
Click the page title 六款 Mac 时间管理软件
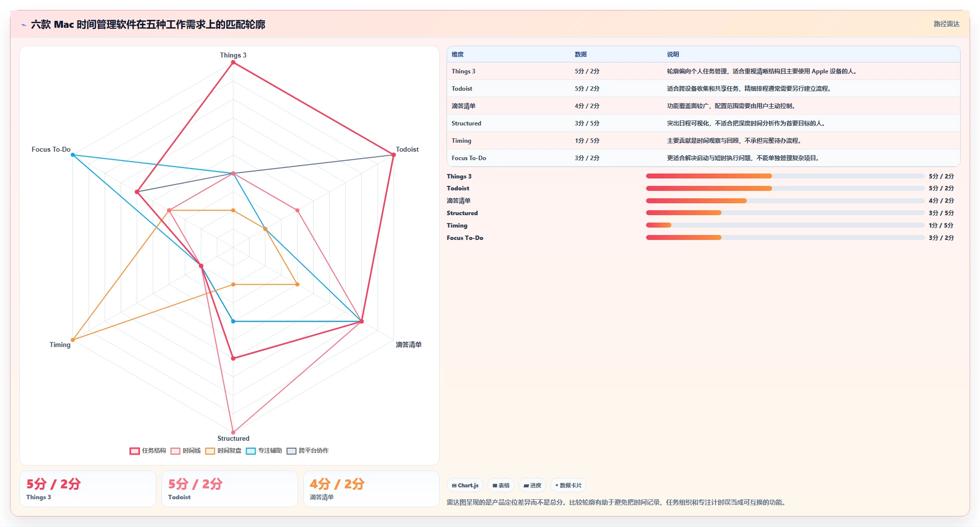pos(148,24)
